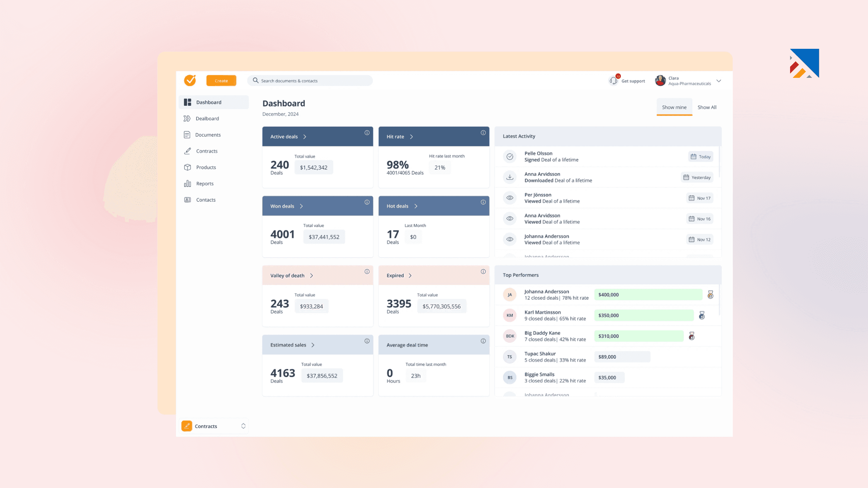Viewport: 868px width, 488px height.
Task: Open the Documents section
Action: click(208, 134)
